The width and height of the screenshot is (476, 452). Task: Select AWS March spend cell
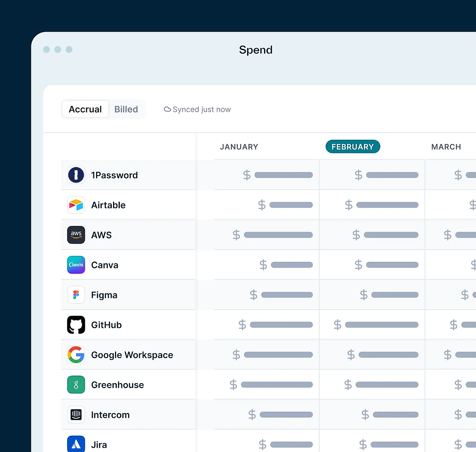(x=451, y=235)
